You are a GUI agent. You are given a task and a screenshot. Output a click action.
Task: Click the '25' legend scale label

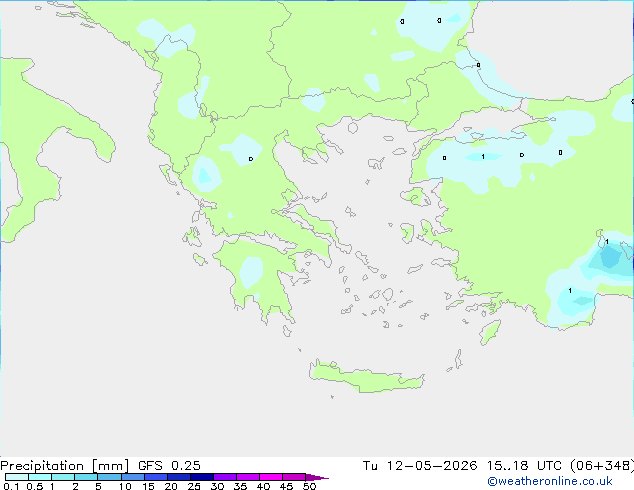194,486
